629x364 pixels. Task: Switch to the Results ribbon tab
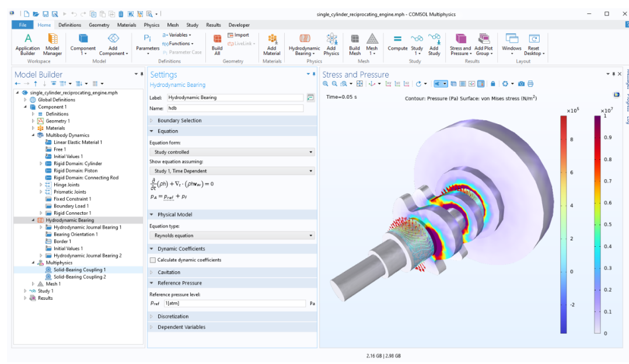tap(214, 25)
